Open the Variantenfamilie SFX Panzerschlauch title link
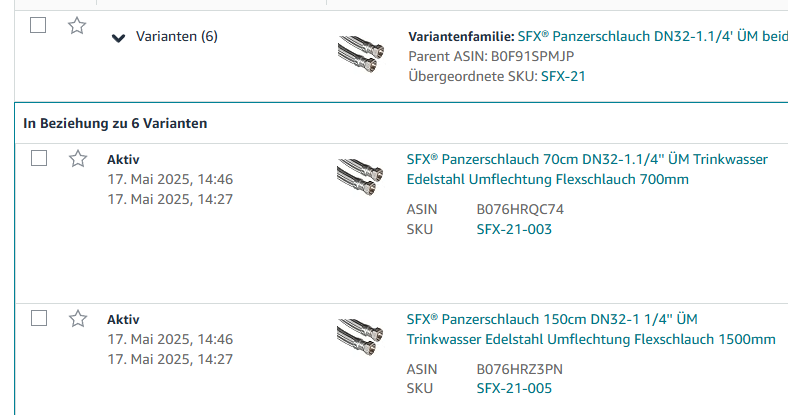788x415 pixels. click(x=652, y=36)
